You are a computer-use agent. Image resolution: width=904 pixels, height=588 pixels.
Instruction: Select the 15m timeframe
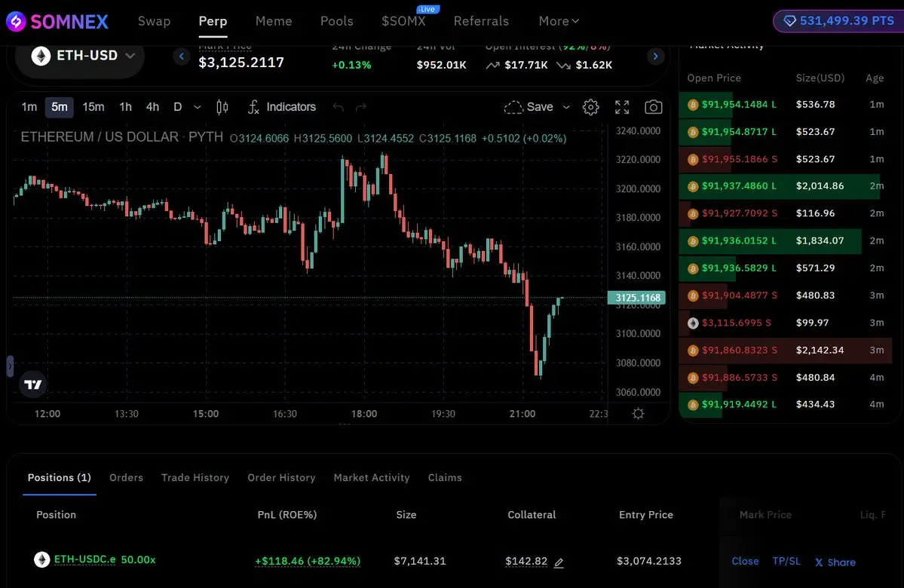pyautogui.click(x=93, y=106)
